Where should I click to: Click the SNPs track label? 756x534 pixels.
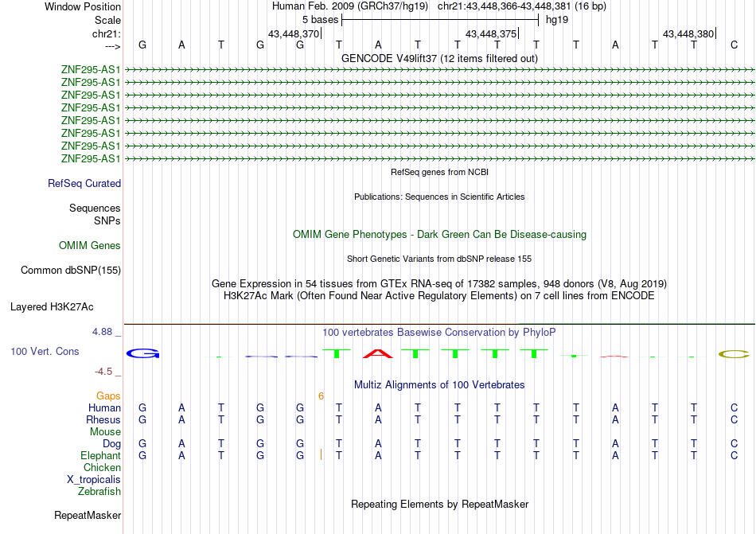pyautogui.click(x=107, y=220)
